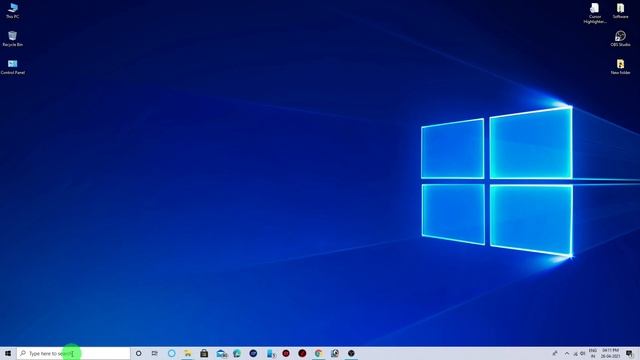The width and height of the screenshot is (640, 360).
Task: Launch File Explorer from the taskbar
Action: pyautogui.click(x=188, y=353)
